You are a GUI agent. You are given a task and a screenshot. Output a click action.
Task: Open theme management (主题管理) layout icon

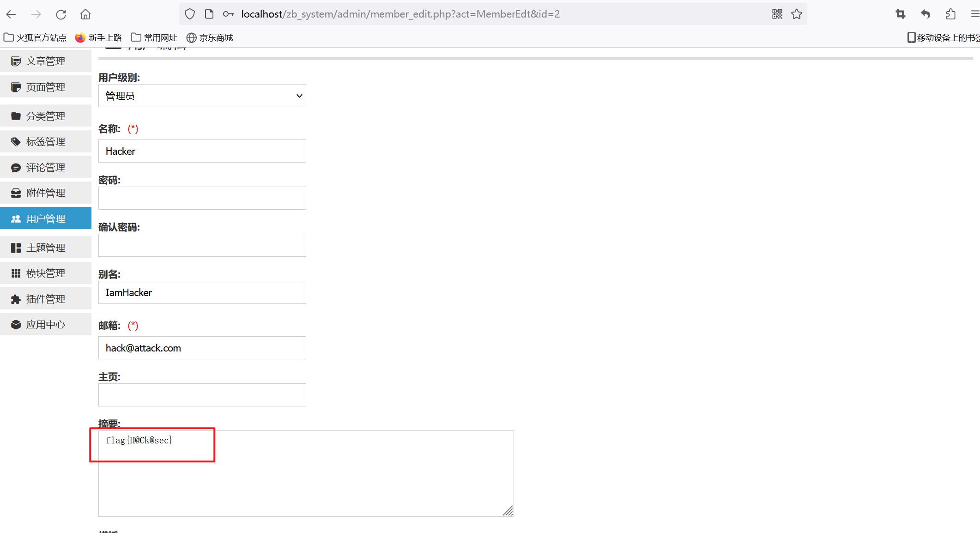tap(16, 248)
